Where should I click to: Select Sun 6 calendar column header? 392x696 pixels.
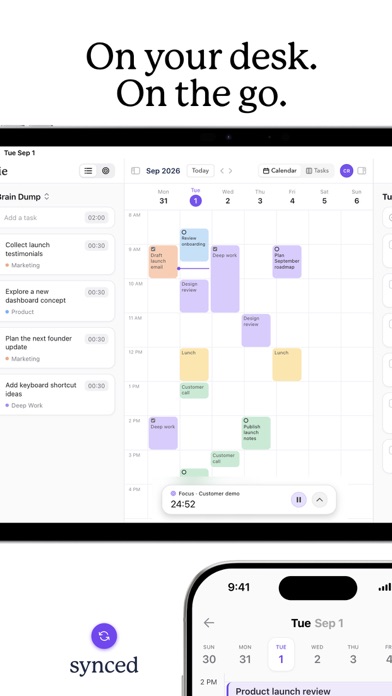pos(356,197)
